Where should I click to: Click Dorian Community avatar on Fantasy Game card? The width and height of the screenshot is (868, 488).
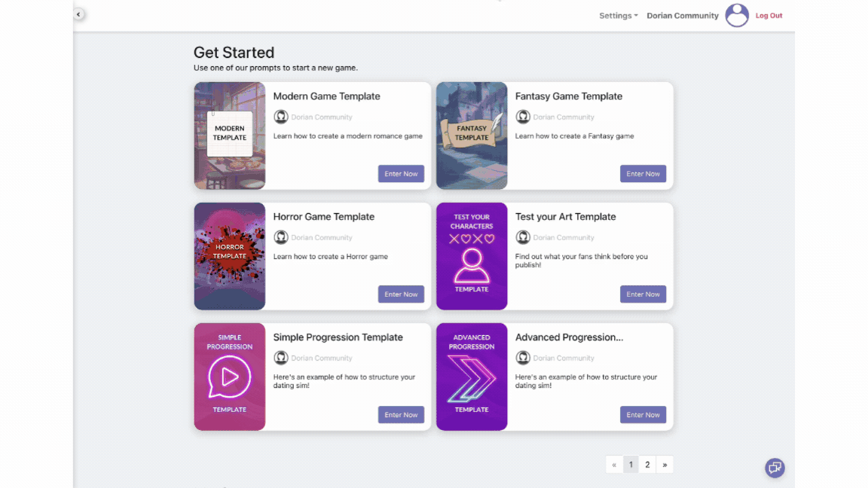[x=523, y=117]
